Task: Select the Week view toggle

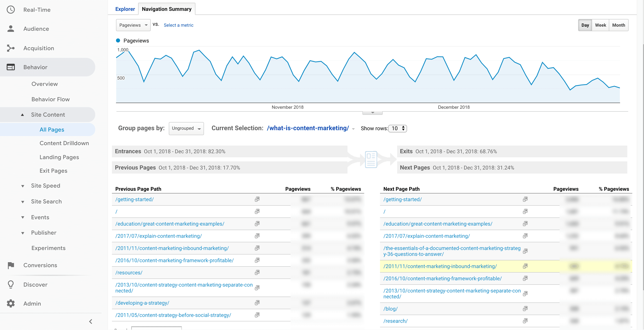Action: tap(600, 25)
